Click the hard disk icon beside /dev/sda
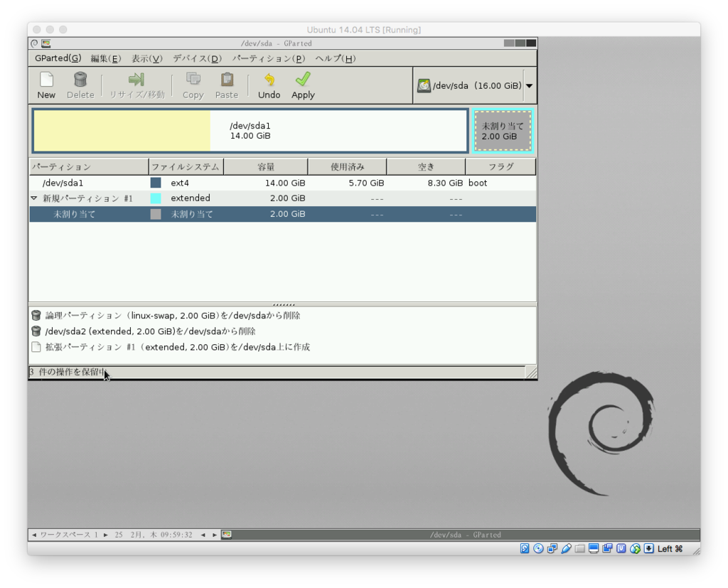 (424, 85)
